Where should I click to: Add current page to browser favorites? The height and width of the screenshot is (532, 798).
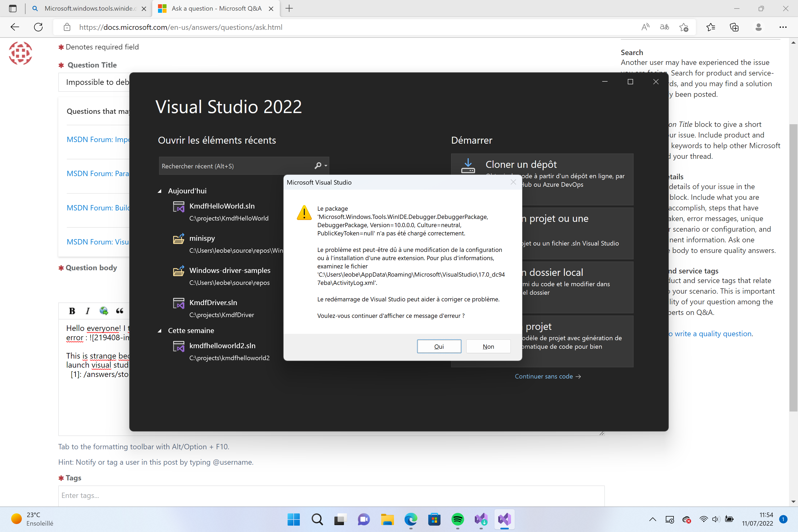(x=684, y=27)
